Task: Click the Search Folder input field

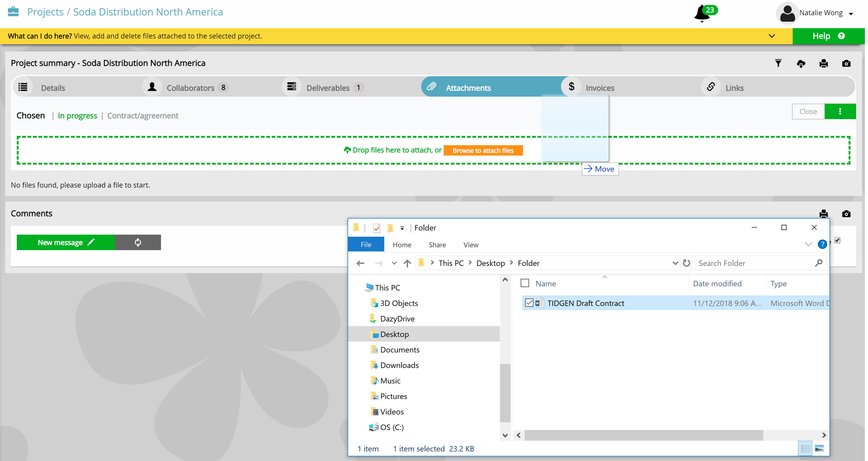Action: point(755,263)
